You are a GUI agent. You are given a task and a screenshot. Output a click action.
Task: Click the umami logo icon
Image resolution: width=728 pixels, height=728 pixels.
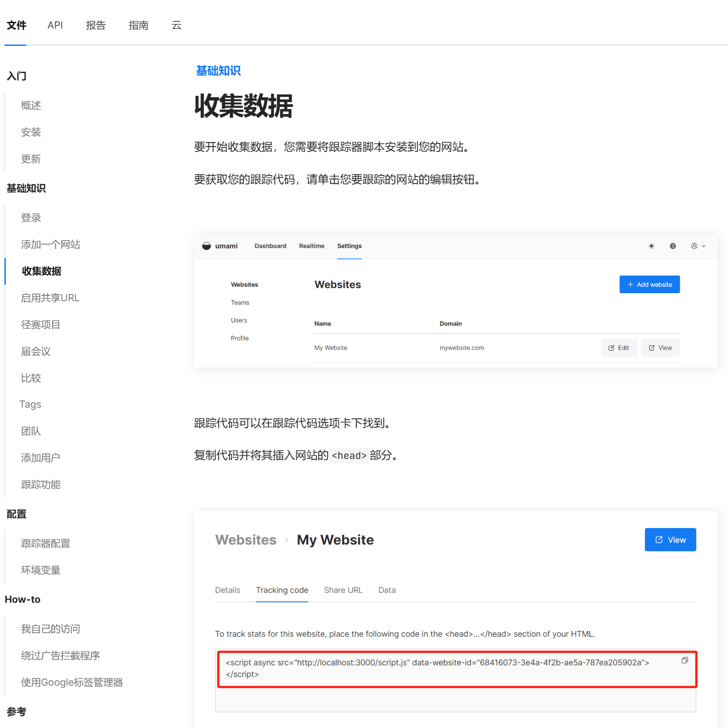point(206,246)
